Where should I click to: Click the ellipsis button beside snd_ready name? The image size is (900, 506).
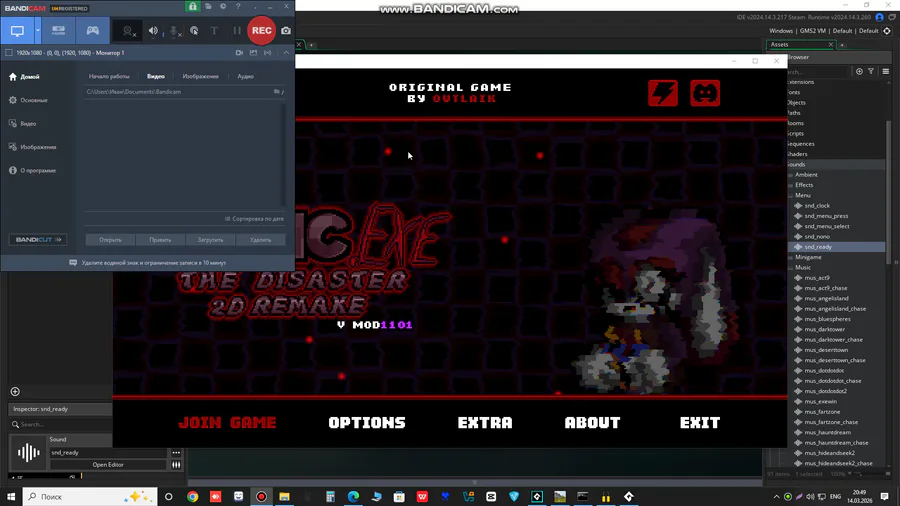click(x=176, y=453)
